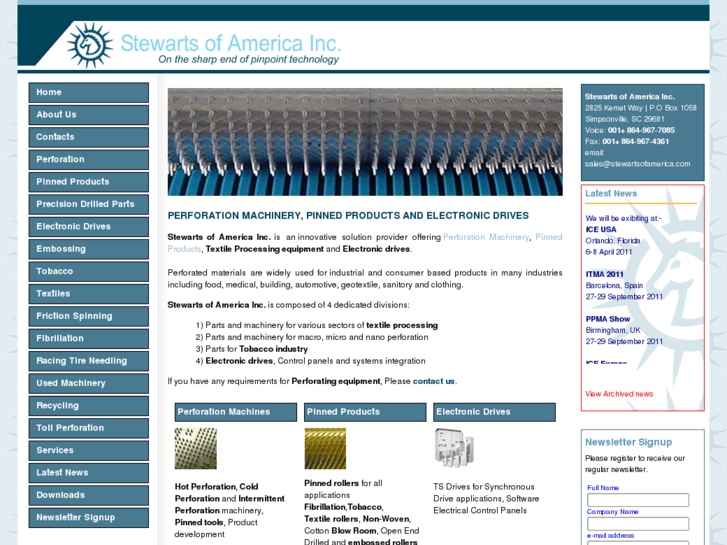Click the Pinned Products section header
Viewport: 727px width, 545px height.
click(365, 412)
